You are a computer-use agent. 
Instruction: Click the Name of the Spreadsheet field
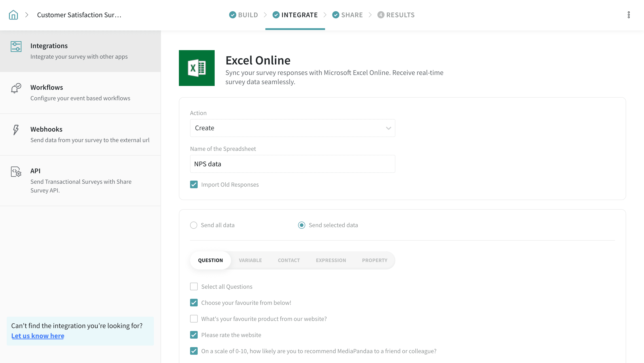point(292,164)
